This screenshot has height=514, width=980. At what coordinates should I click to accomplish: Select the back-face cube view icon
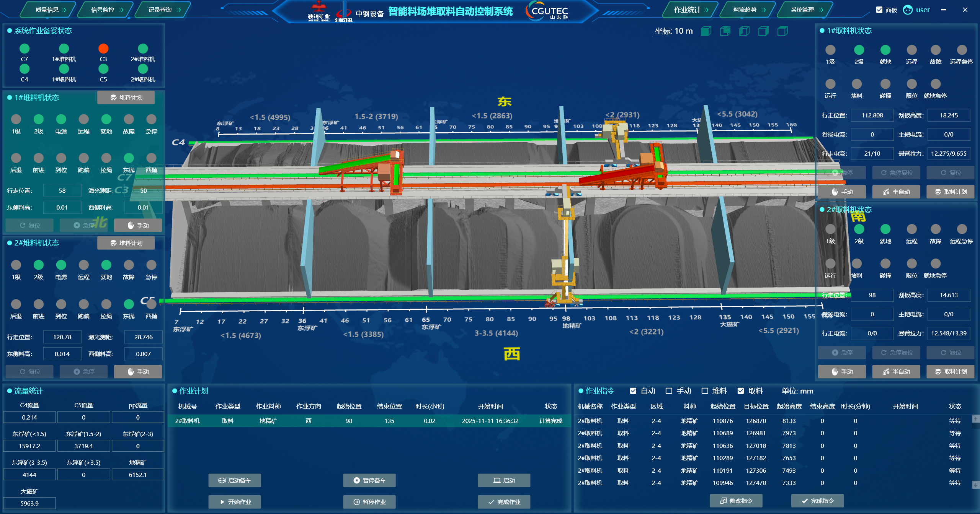pos(725,31)
